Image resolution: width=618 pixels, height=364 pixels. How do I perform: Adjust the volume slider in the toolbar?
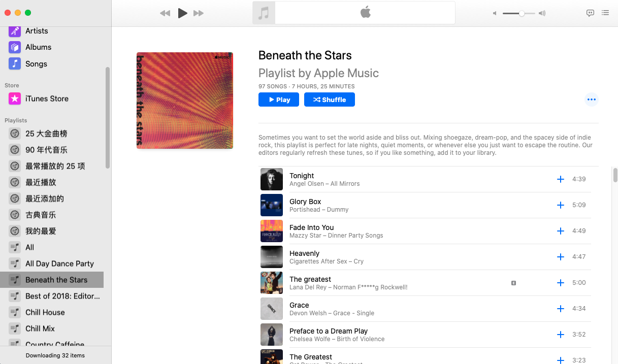coord(518,14)
